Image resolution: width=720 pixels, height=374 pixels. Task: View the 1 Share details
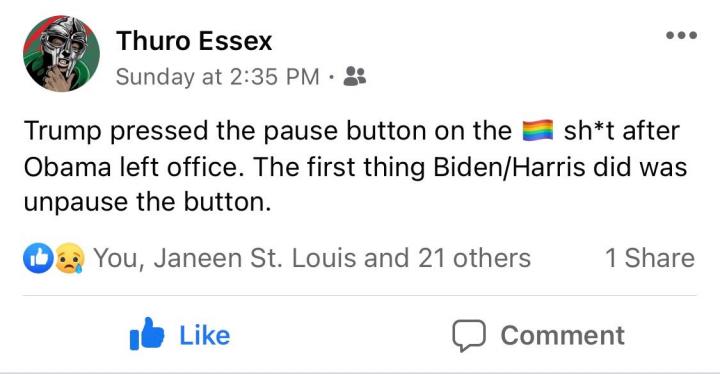650,258
